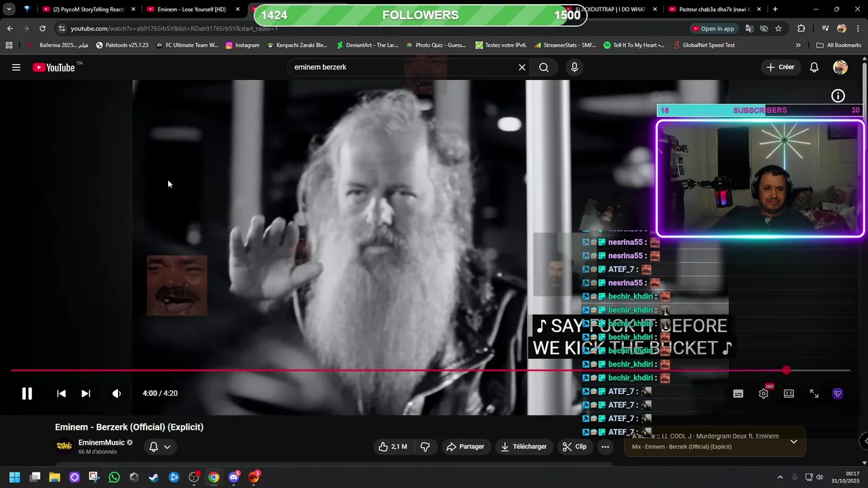The image size is (868, 488).
Task: Open a new browser tab
Action: pos(775,9)
